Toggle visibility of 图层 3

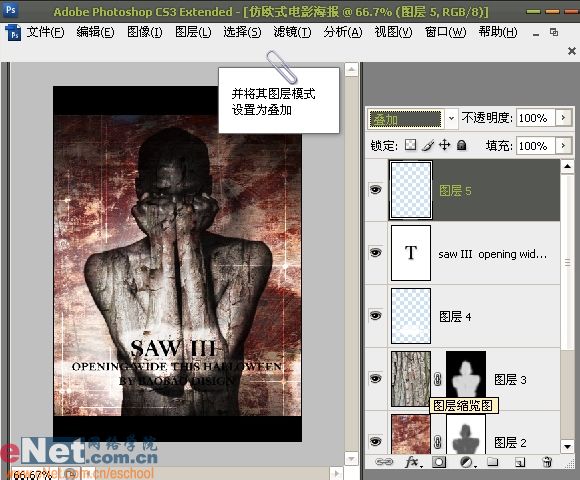pyautogui.click(x=375, y=379)
